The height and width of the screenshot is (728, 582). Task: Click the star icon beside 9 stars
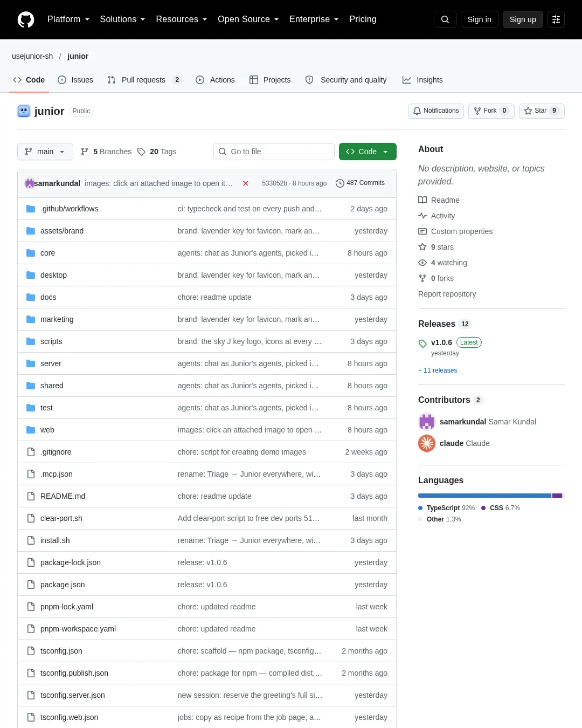422,247
